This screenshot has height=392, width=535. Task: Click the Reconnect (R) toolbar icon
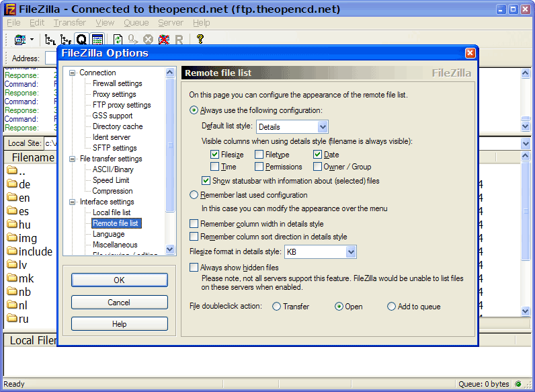click(x=179, y=40)
